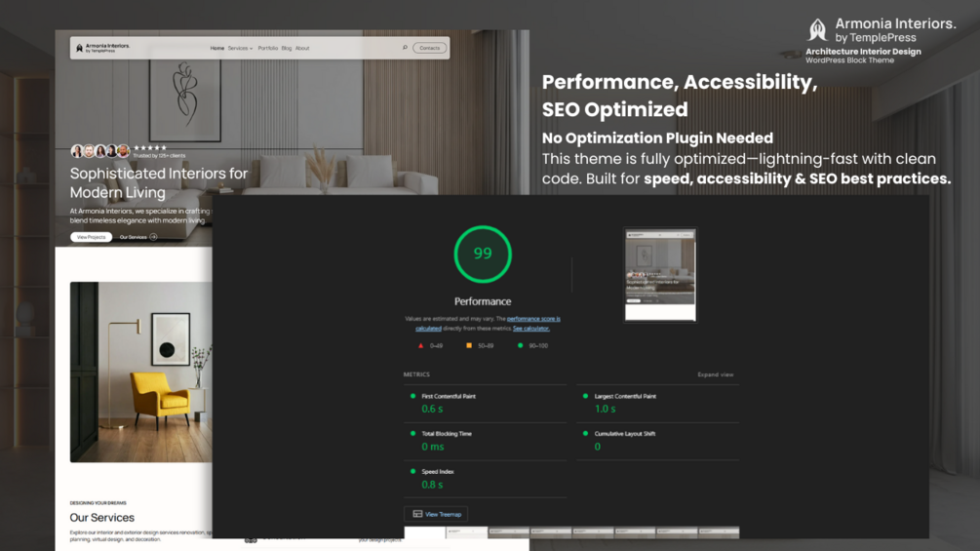Click the page screenshot thumbnail in Lighthouse report

point(660,275)
